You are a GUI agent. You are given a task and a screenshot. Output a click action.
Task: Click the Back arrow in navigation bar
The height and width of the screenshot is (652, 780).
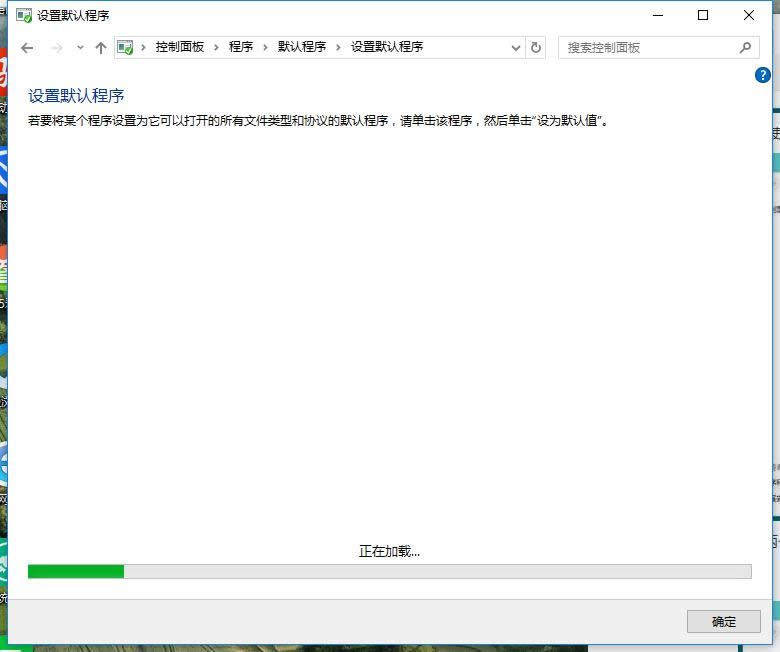coord(27,48)
